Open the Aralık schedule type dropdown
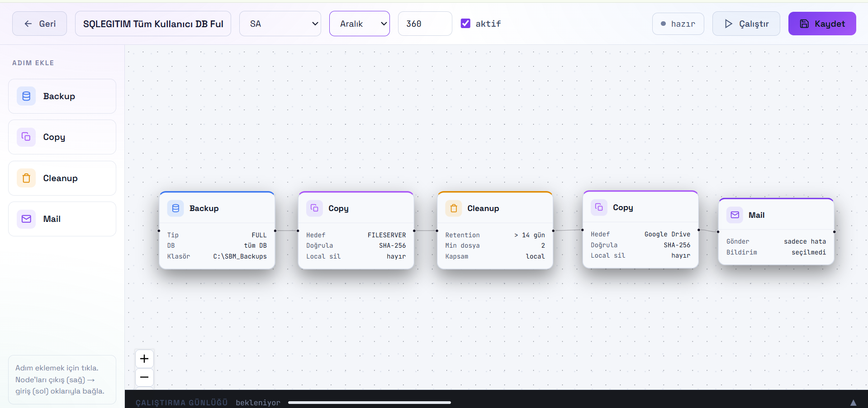 coord(360,24)
